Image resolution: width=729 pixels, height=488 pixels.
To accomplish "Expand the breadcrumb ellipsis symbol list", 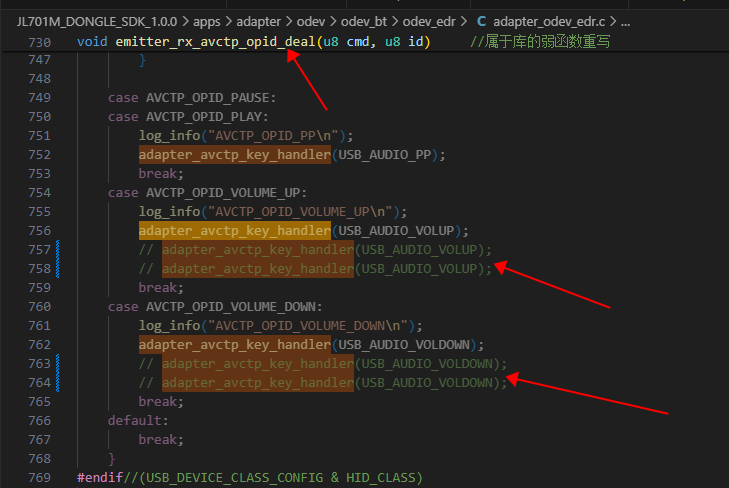I will pos(625,21).
